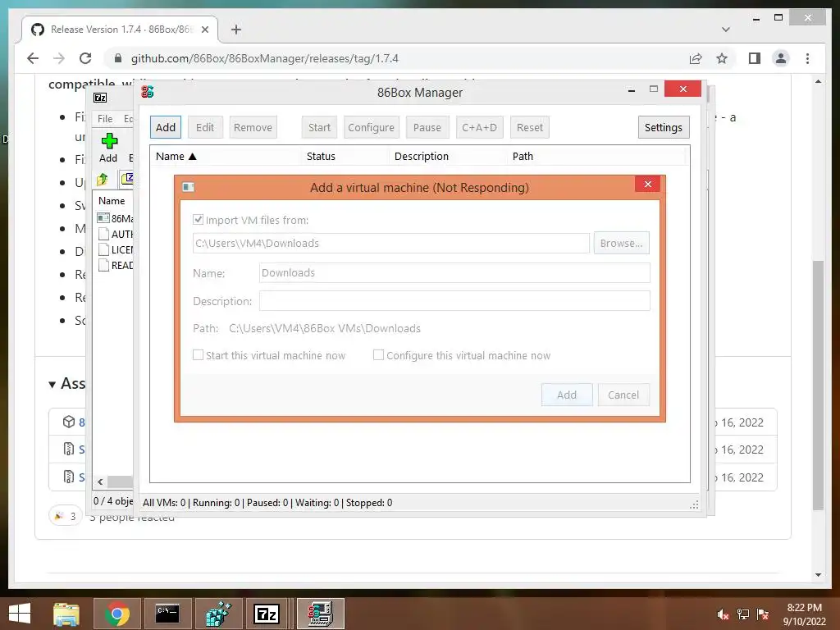Screen dimensions: 840x630
Task: Toggle the Import VM files from checkbox
Action: click(199, 220)
